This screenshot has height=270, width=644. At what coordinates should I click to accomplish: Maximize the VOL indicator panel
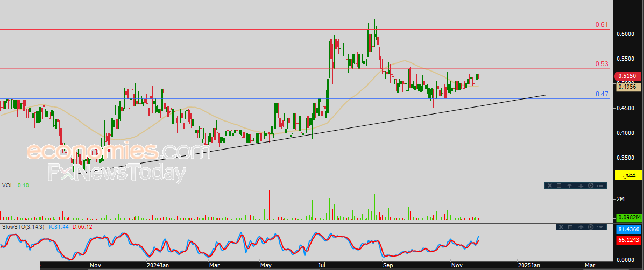559,186
